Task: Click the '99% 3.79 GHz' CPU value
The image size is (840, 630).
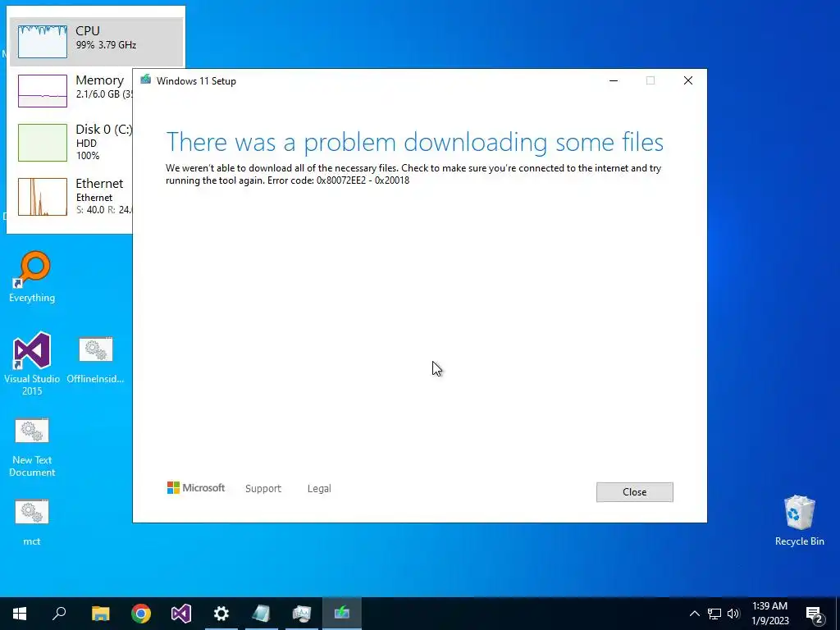Action: pos(106,45)
